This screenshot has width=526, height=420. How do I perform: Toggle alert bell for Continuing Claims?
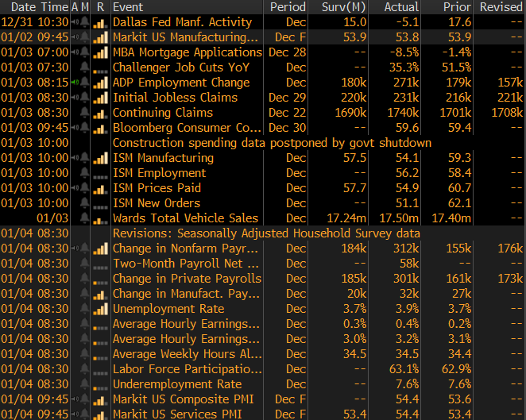click(86, 113)
